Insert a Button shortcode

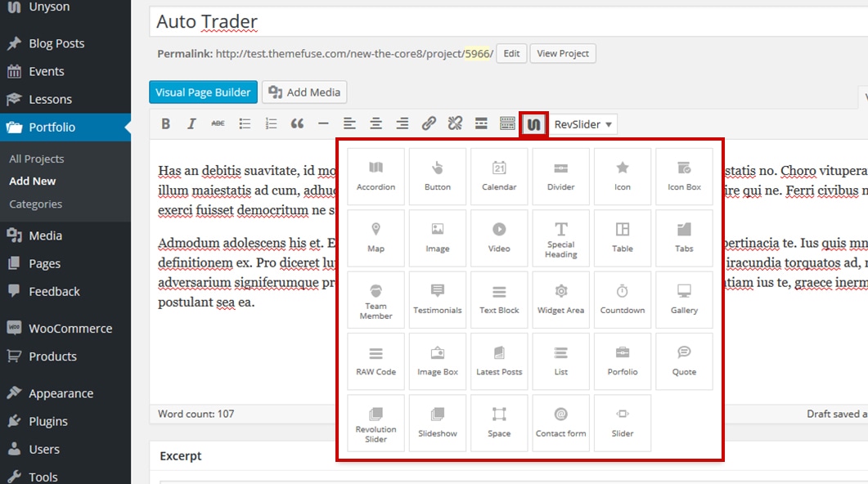438,177
